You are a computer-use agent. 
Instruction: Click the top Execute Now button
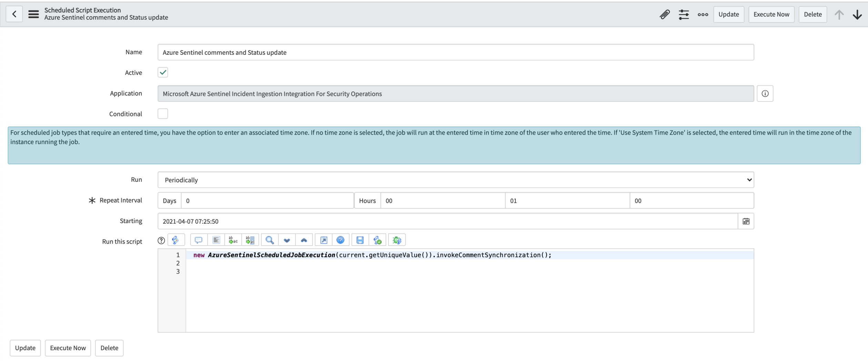coord(771,14)
